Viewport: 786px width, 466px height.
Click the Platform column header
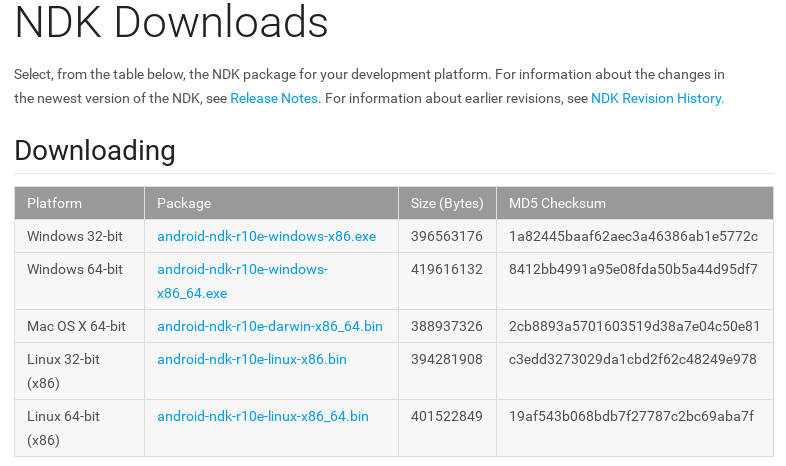click(55, 203)
